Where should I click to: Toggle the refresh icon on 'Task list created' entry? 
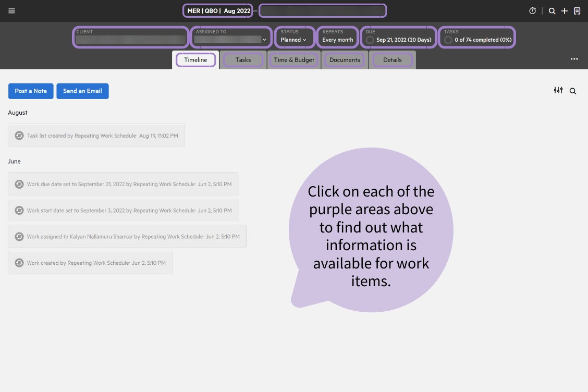19,136
